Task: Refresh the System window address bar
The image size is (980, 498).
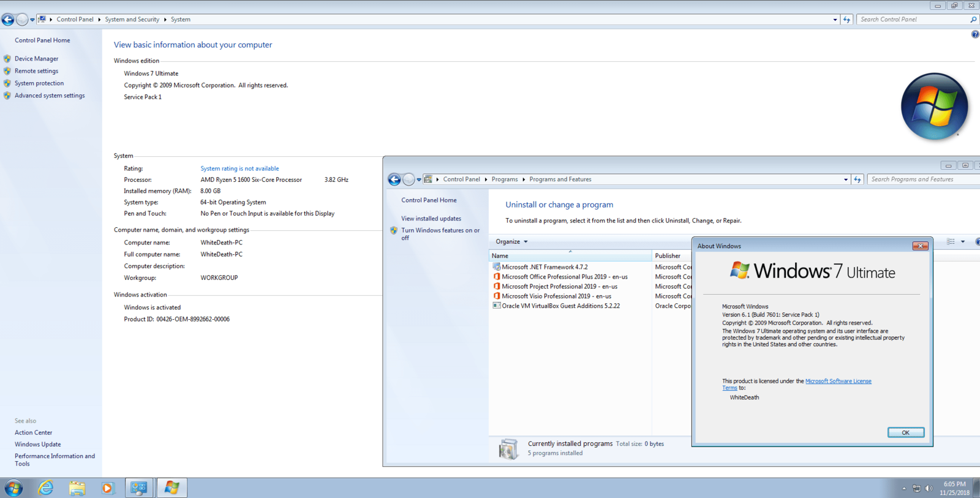Action: (847, 20)
